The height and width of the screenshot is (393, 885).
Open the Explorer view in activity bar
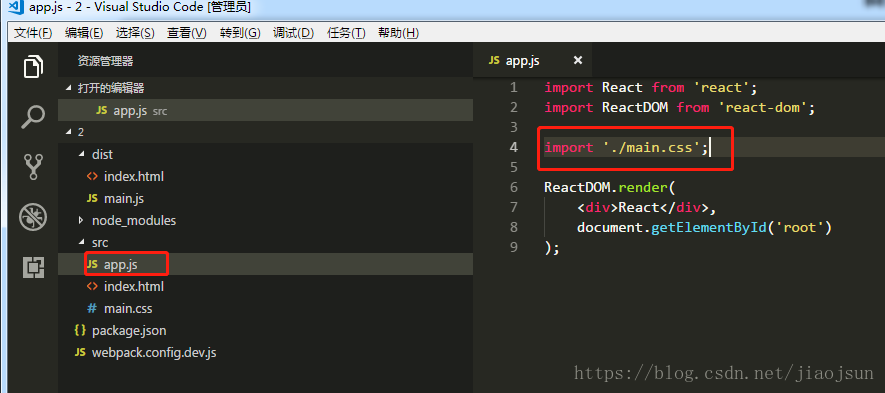[x=33, y=67]
